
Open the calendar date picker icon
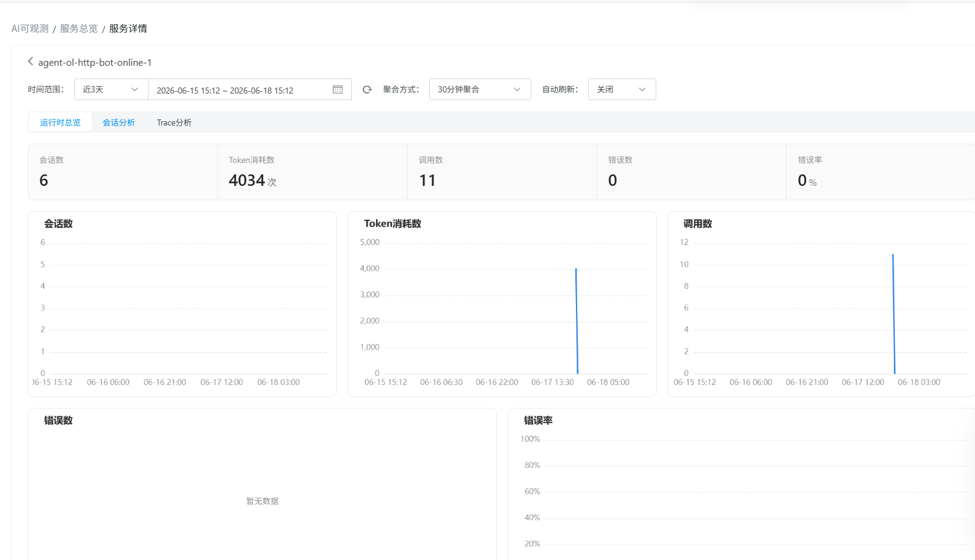(x=337, y=89)
